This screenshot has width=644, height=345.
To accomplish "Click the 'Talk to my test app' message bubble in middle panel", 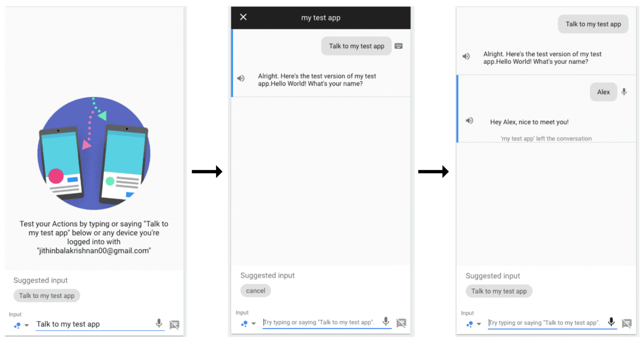I will point(357,46).
